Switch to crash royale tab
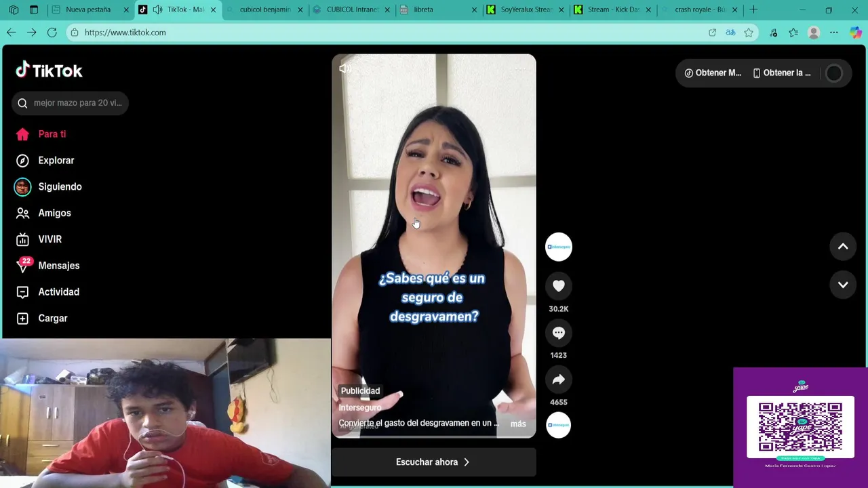Screen dimensions: 868x488 tap(699, 9)
